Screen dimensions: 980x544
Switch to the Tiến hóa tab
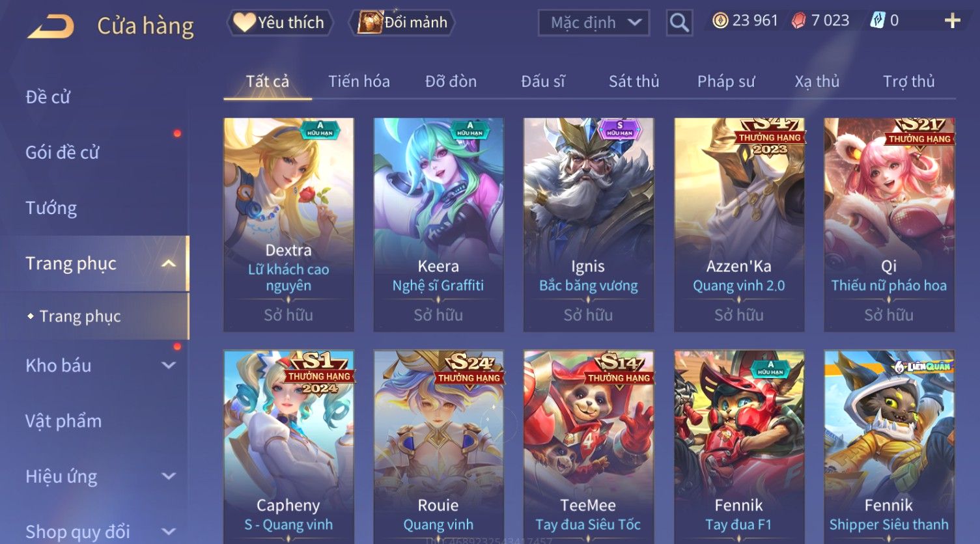(x=359, y=81)
